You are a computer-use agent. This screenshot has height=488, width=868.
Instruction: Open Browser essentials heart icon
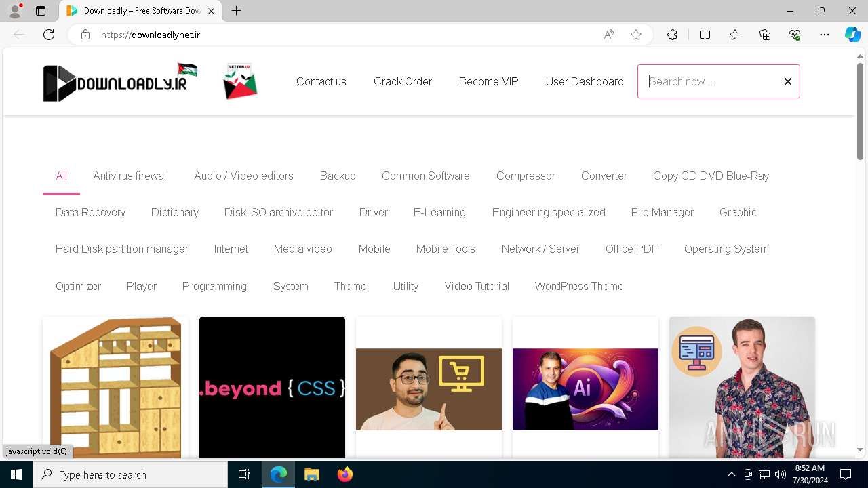pyautogui.click(x=795, y=35)
